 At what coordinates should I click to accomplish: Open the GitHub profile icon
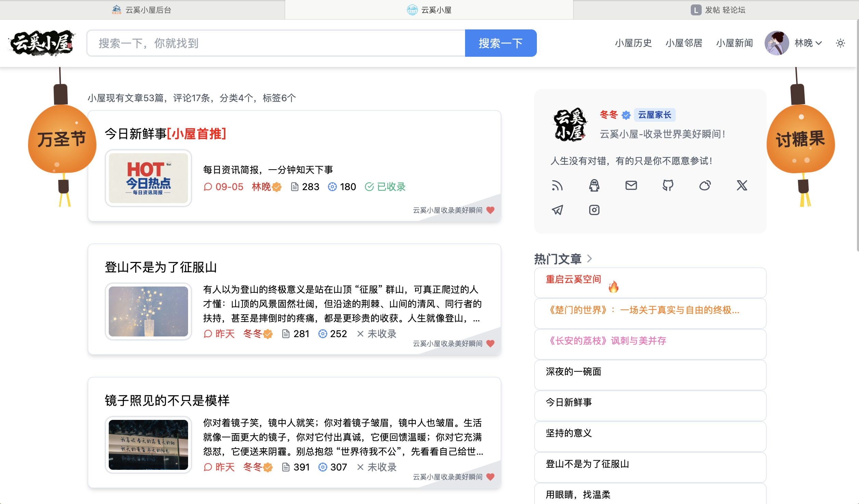668,186
